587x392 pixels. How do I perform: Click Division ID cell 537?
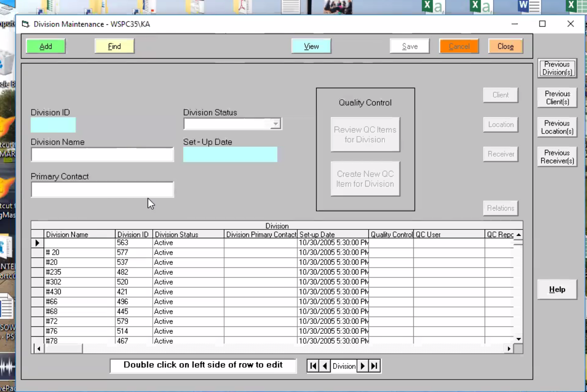(x=134, y=263)
